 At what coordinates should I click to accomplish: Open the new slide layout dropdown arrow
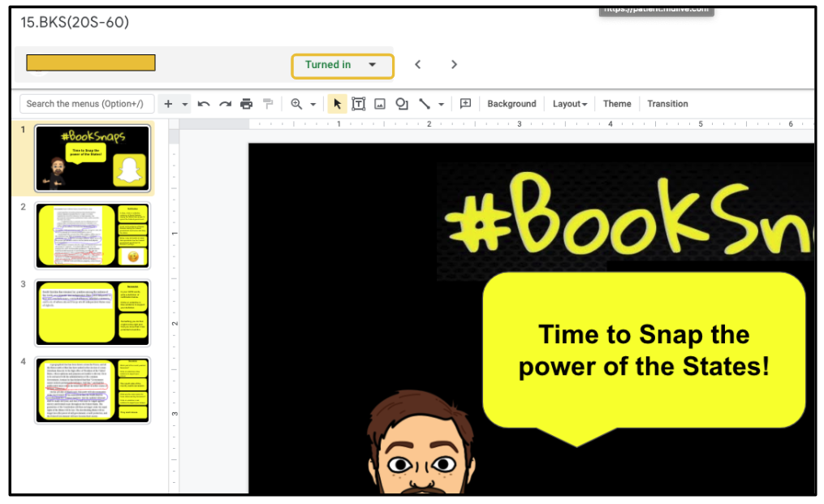185,105
